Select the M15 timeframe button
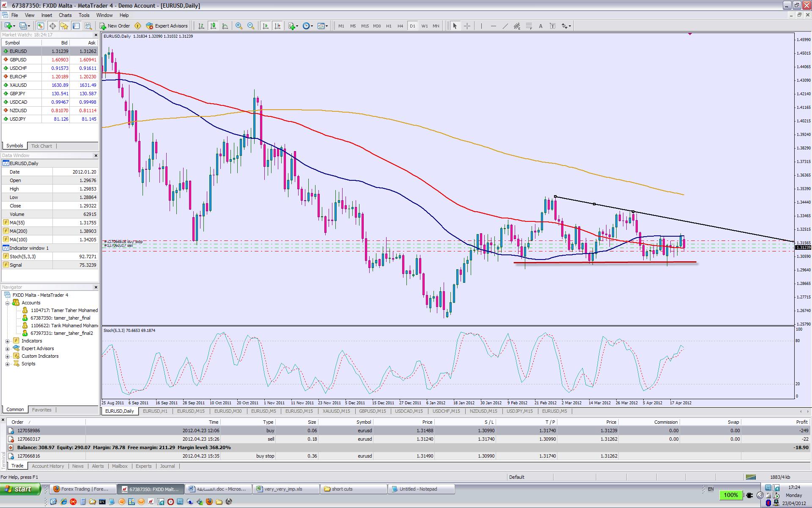Image resolution: width=812 pixels, height=508 pixels. point(365,26)
